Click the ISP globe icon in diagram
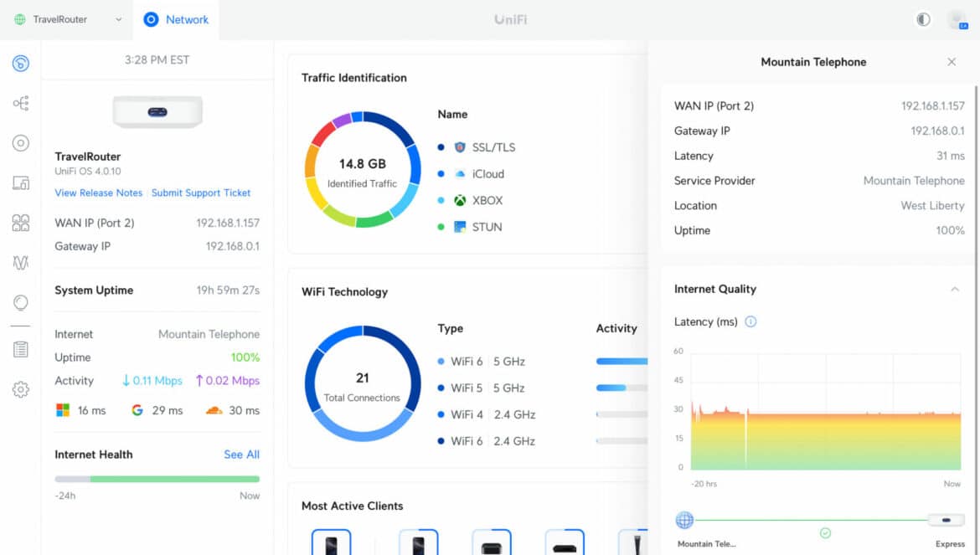The height and width of the screenshot is (555, 980). click(x=684, y=519)
